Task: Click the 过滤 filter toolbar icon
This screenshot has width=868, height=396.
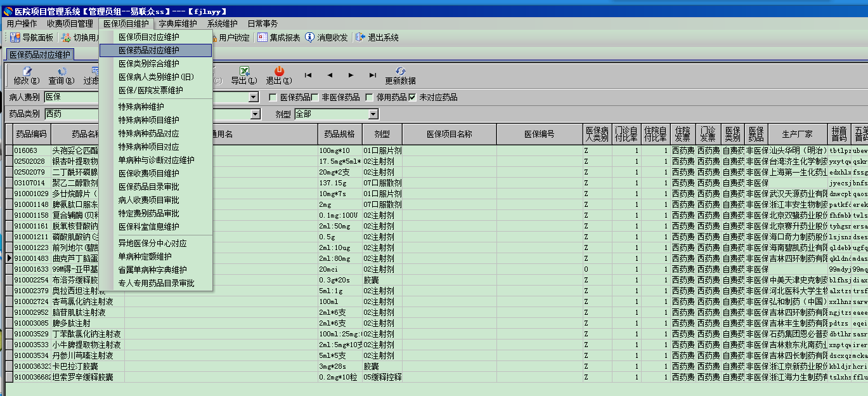Action: pos(95,72)
